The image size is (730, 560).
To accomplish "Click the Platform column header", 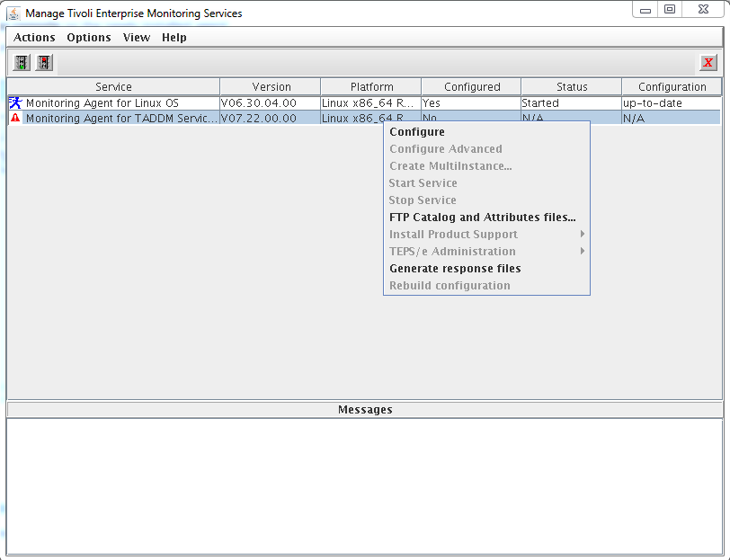I will 371,87.
